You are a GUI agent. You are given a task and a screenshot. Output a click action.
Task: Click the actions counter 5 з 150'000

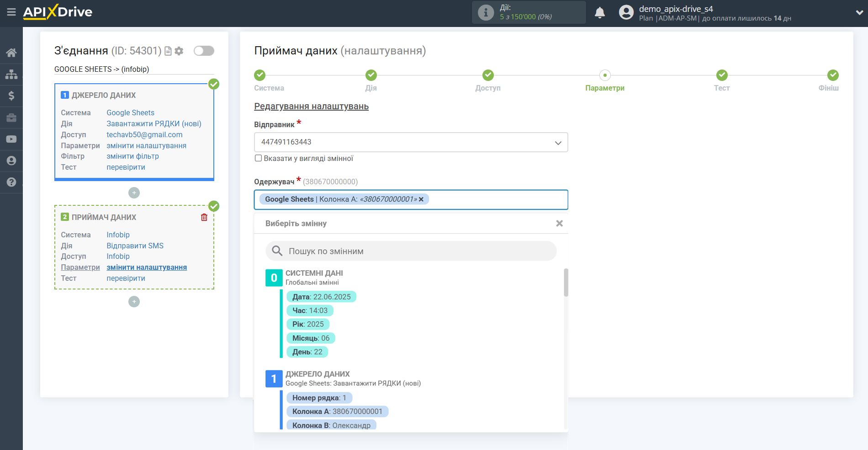(x=525, y=17)
